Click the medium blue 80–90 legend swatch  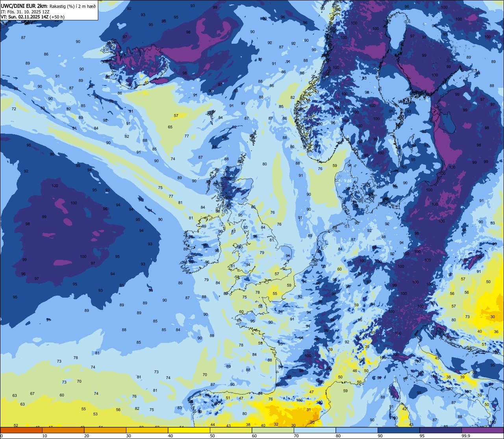pyautogui.click(x=357, y=430)
